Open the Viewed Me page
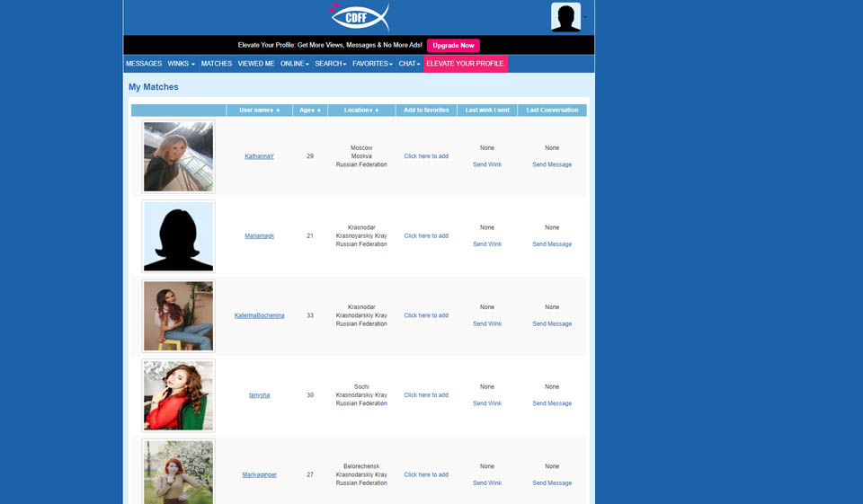The height and width of the screenshot is (504, 863). [x=256, y=64]
